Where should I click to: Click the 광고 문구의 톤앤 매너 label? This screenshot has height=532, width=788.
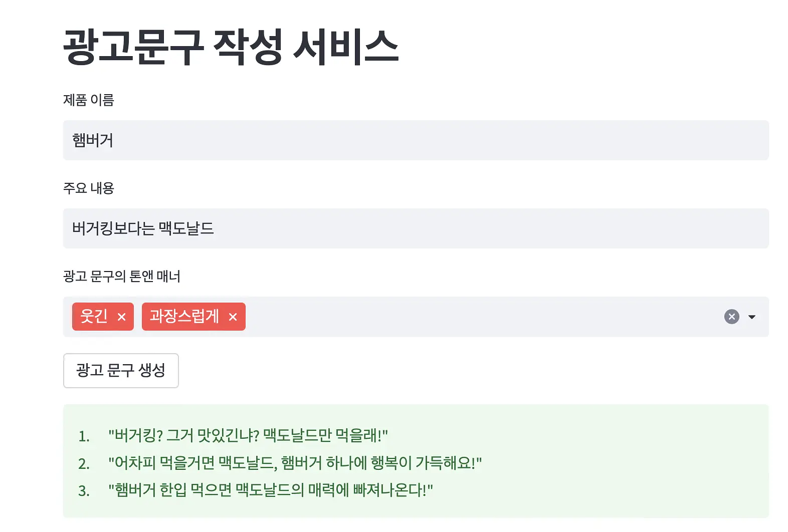point(122,277)
